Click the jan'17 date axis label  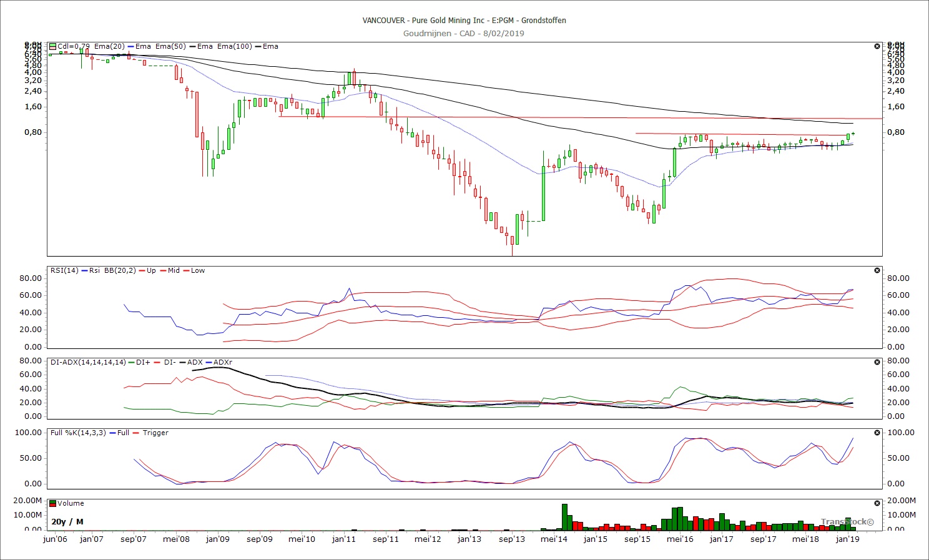coord(722,539)
